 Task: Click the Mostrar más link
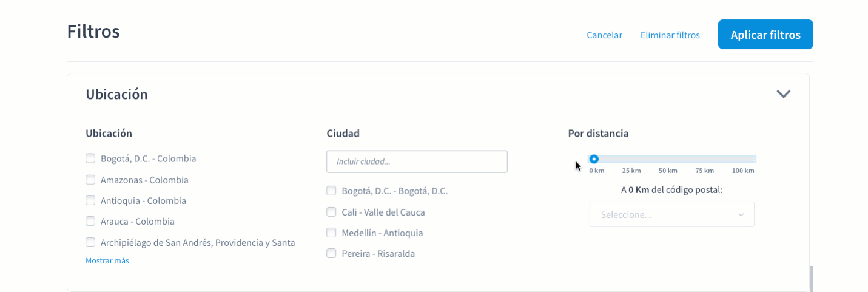(x=107, y=260)
